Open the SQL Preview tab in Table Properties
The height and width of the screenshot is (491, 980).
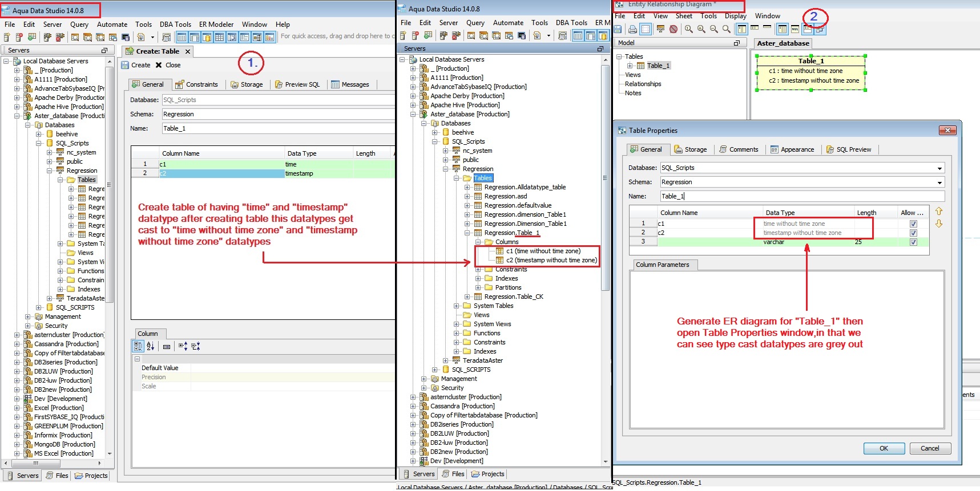(x=849, y=149)
